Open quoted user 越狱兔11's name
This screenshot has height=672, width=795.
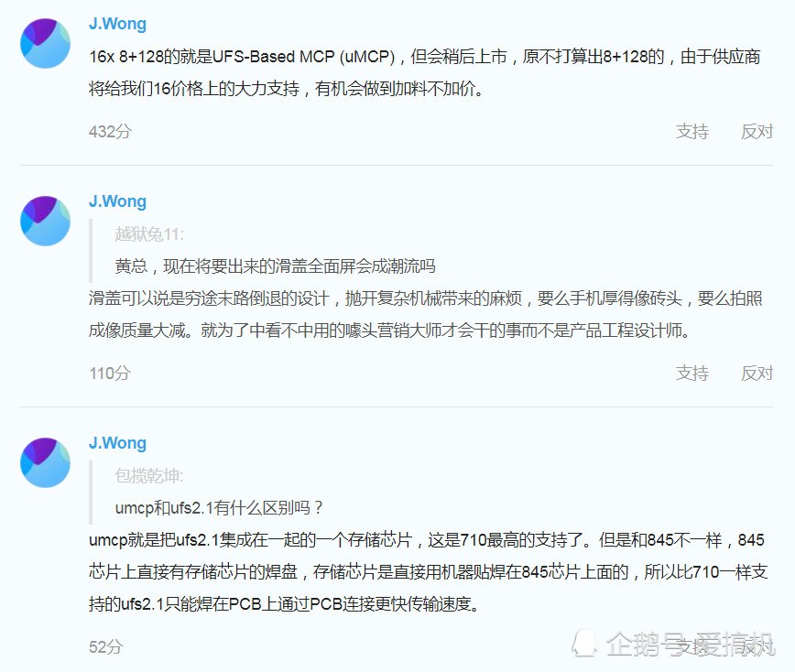tap(149, 234)
